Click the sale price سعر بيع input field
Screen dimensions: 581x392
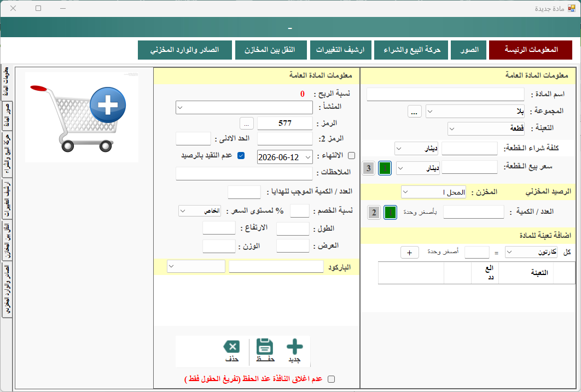point(469,167)
